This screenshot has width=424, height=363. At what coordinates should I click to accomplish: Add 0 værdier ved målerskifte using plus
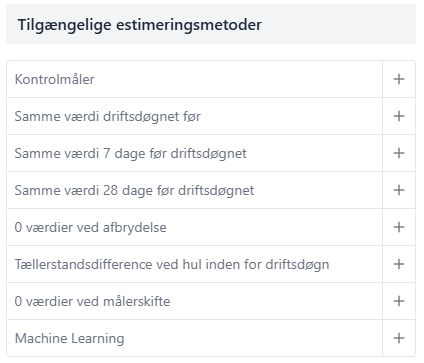click(x=399, y=301)
